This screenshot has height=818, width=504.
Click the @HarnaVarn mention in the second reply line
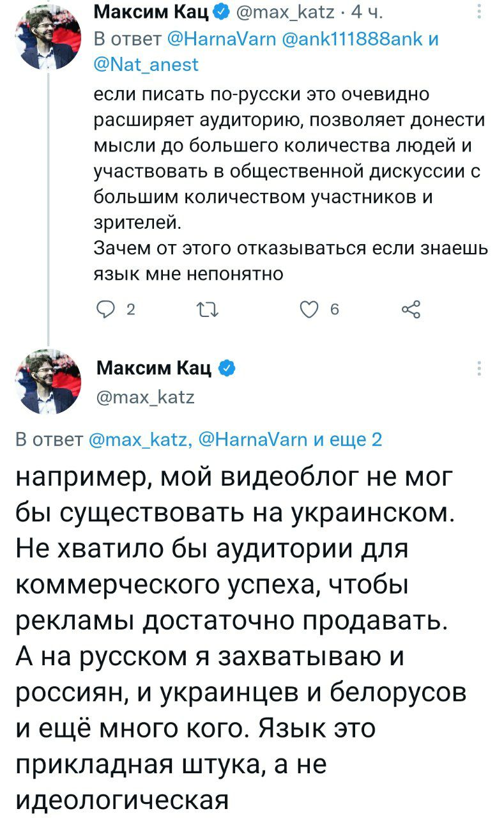point(255,439)
